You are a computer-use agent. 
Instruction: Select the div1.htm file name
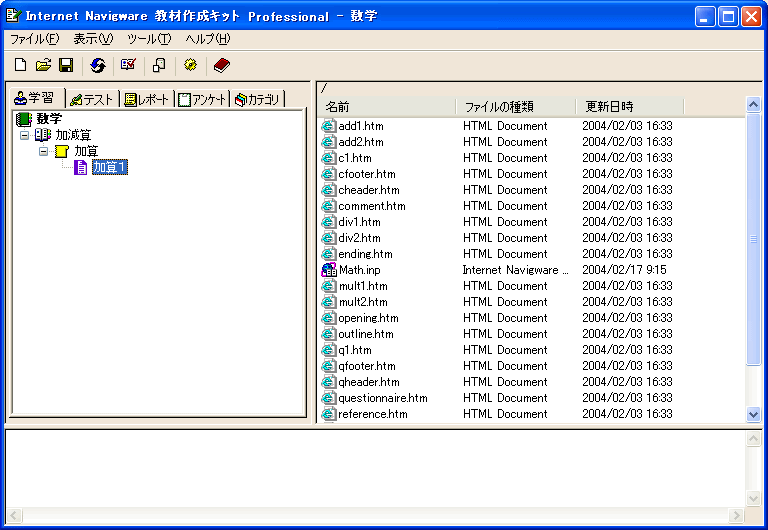(360, 222)
